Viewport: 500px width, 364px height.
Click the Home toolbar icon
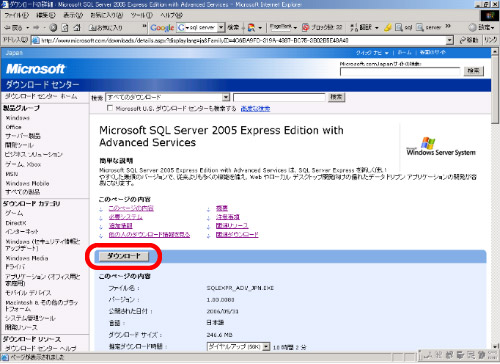(77, 28)
